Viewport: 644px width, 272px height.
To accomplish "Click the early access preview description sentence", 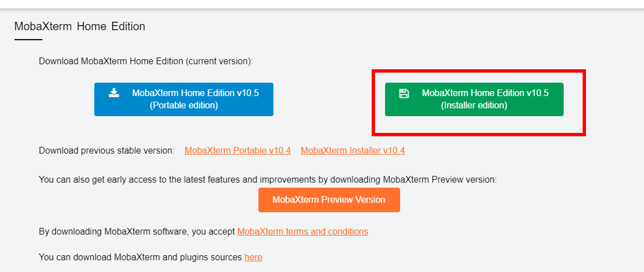I will 268,179.
